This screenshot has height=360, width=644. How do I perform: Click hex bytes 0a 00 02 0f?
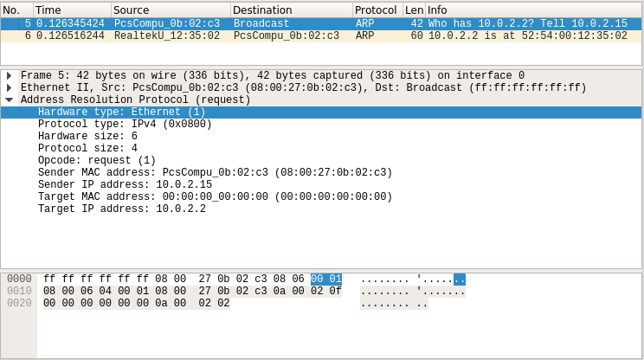coord(307,291)
